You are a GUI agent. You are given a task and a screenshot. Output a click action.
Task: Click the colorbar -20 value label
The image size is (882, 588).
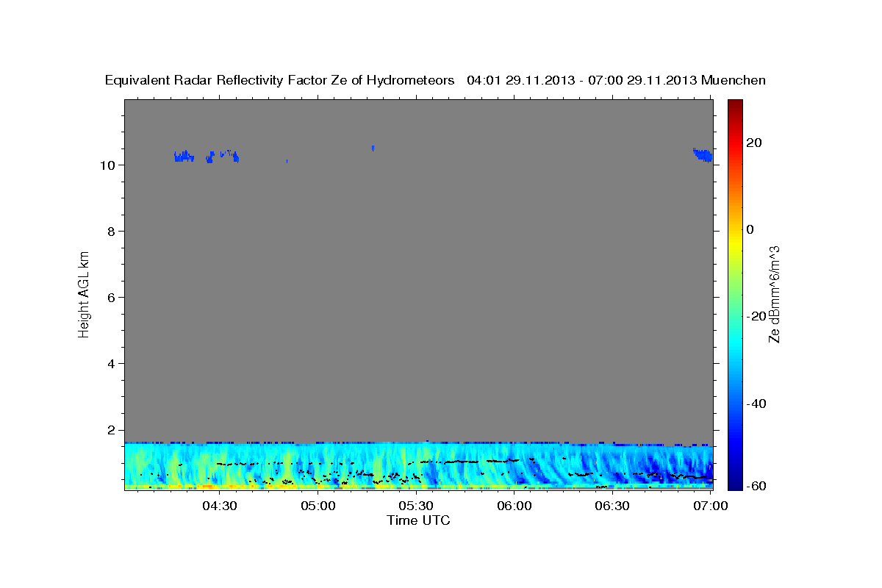click(x=756, y=317)
